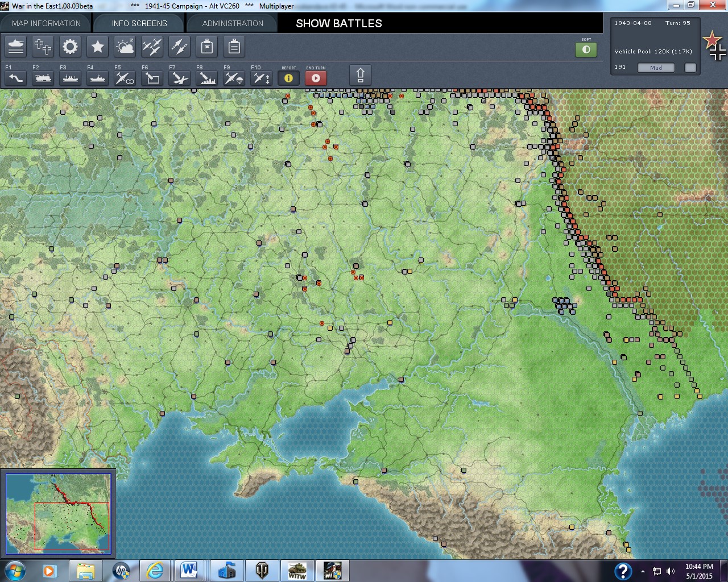Open Windows Explorer from the taskbar
This screenshot has height=582, width=728.
pyautogui.click(x=86, y=571)
